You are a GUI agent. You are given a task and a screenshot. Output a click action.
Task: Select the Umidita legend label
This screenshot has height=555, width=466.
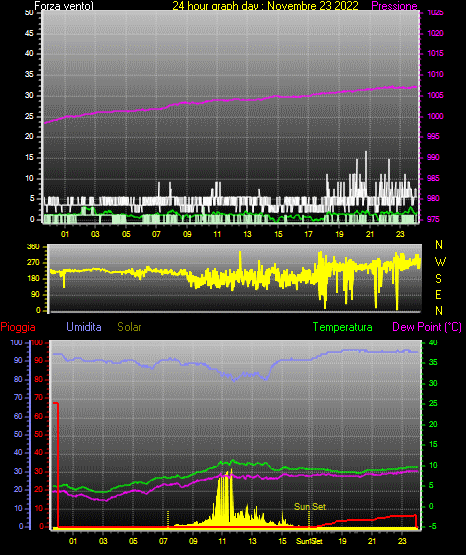[84, 327]
